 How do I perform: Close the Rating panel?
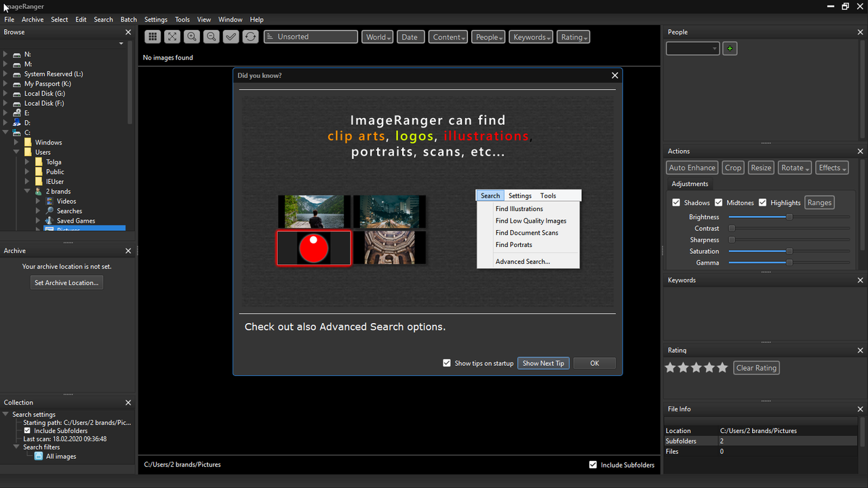(x=861, y=350)
